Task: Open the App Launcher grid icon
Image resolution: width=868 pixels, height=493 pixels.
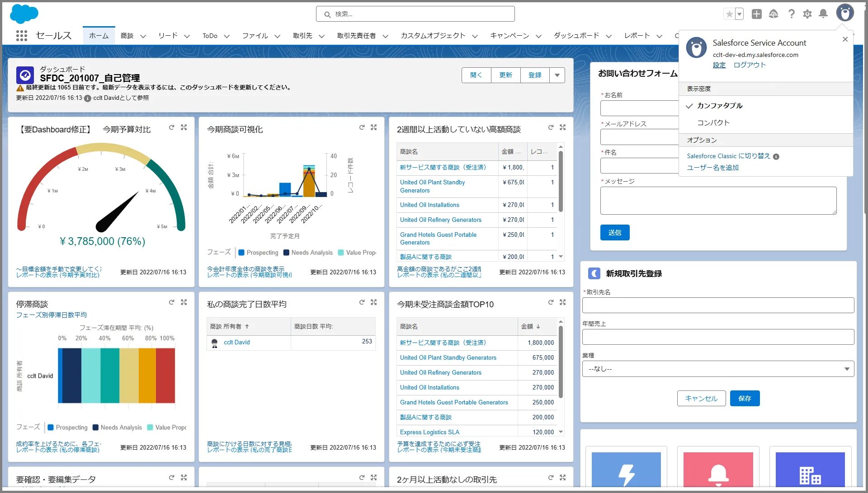Action: [21, 36]
